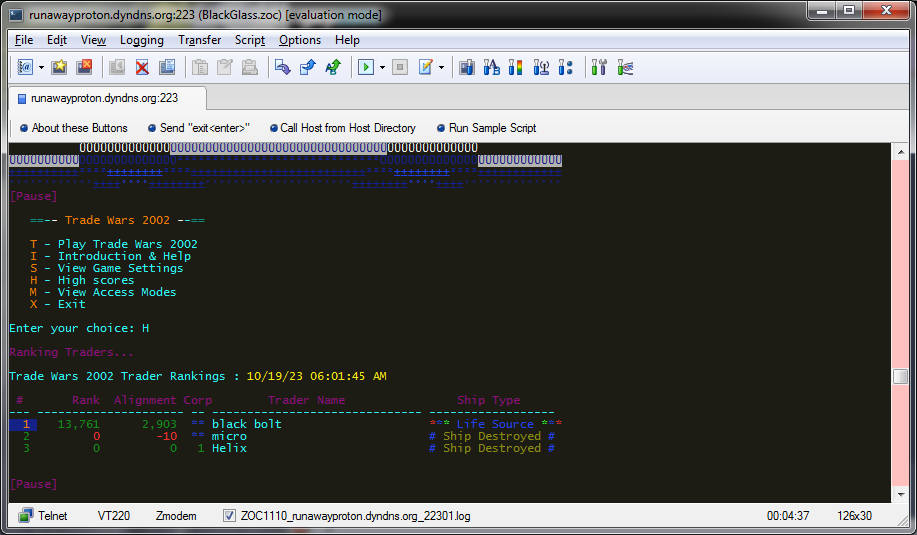Open the Logging menu
The width and height of the screenshot is (917, 535).
click(141, 40)
